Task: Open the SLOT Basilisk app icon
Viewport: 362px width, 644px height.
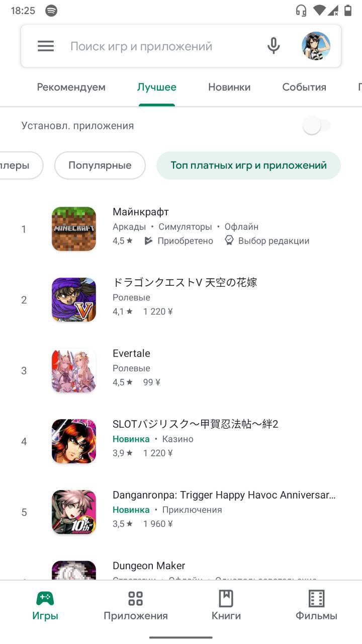Action: (x=74, y=442)
